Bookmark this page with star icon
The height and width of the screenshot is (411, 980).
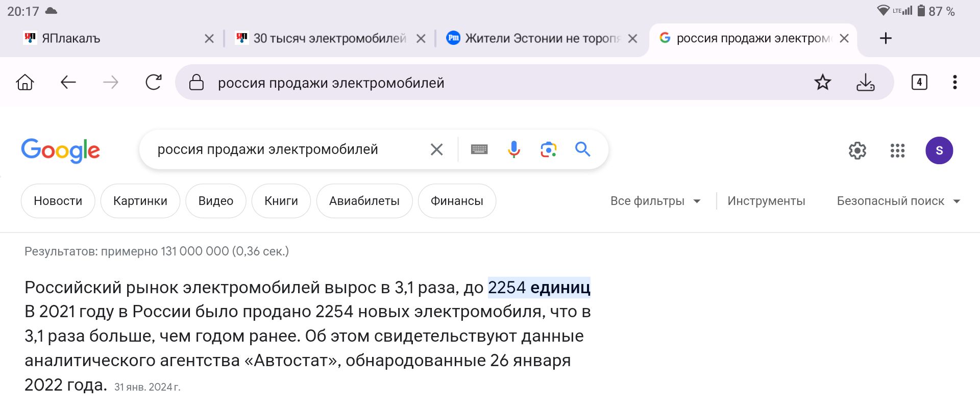click(x=822, y=82)
